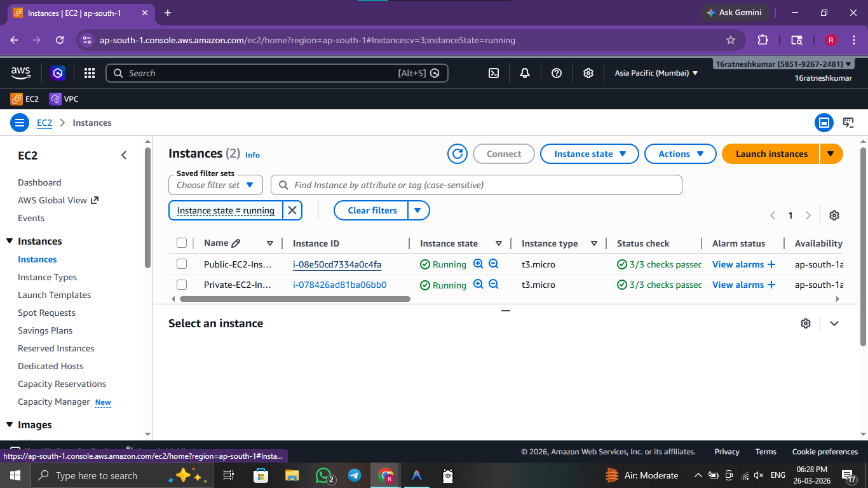Open table preferences gear icon
Viewport: 868px width, 488px height.
click(834, 215)
